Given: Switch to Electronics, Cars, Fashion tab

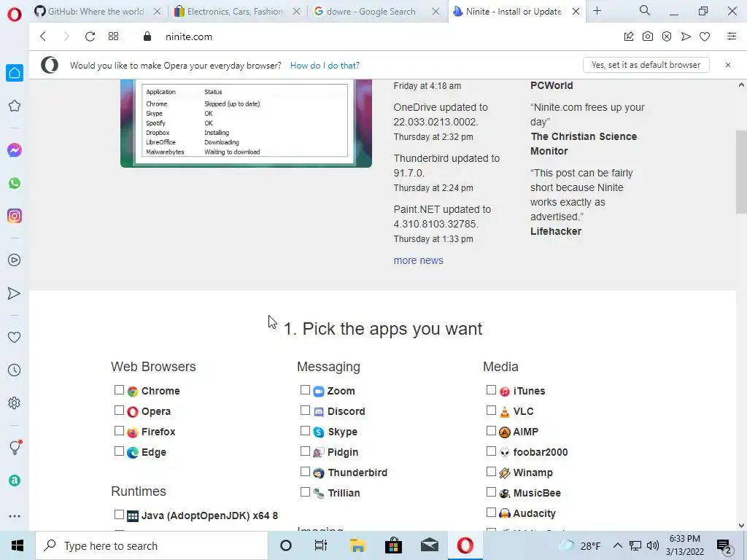Looking at the screenshot, I should 237,12.
